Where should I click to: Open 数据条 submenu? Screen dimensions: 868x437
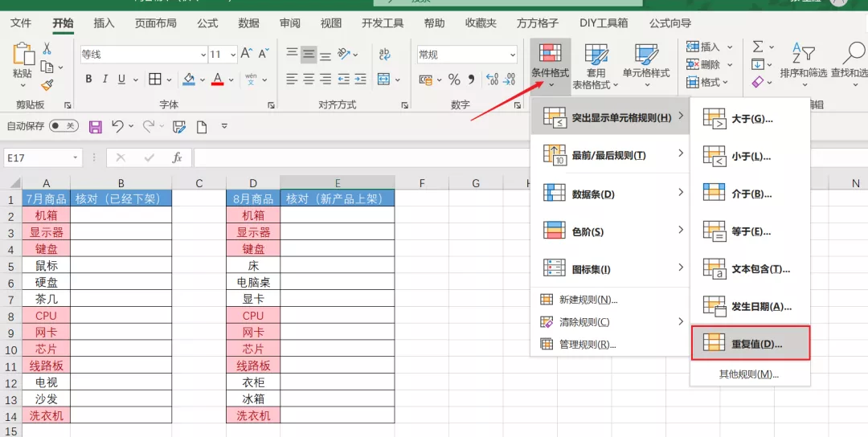[x=610, y=193]
